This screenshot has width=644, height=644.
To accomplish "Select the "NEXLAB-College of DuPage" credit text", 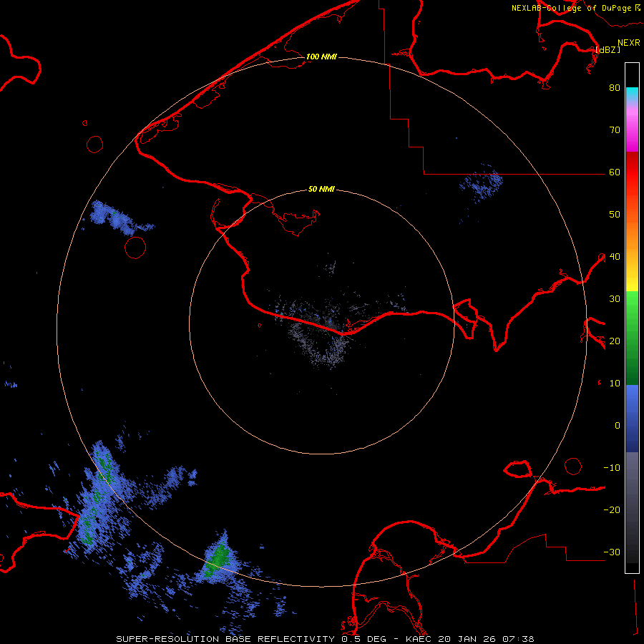I will 572,8.
